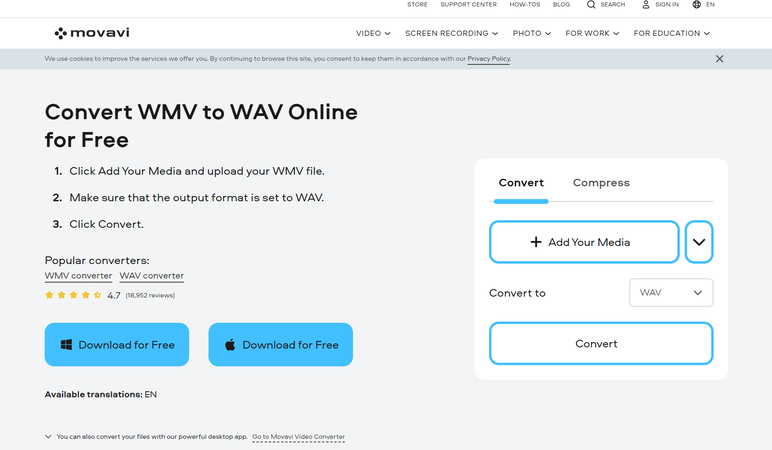Expand the SCREEN RECORDING menu

click(x=451, y=33)
